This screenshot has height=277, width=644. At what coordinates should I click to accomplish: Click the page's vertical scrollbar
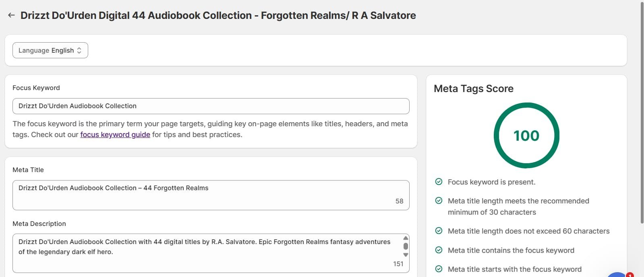[642, 113]
